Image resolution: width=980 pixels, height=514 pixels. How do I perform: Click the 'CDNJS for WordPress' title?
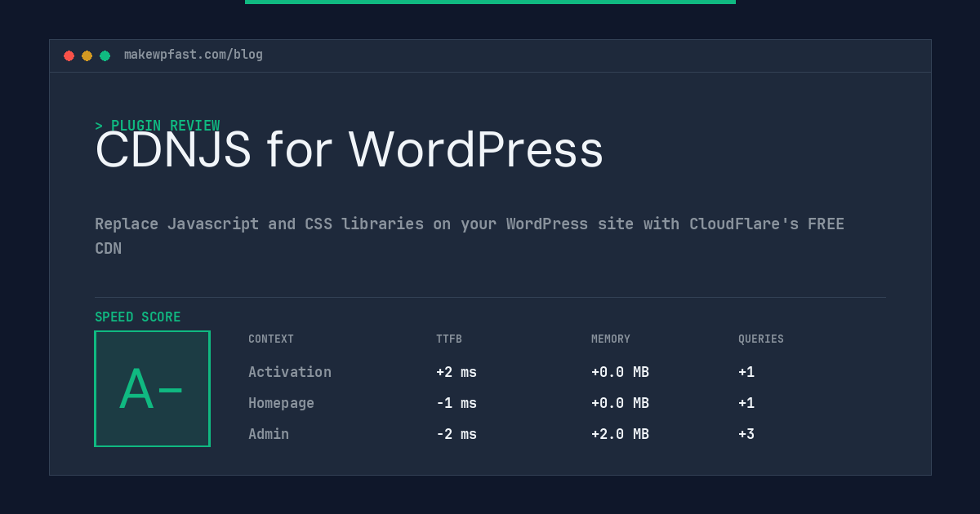(x=349, y=150)
